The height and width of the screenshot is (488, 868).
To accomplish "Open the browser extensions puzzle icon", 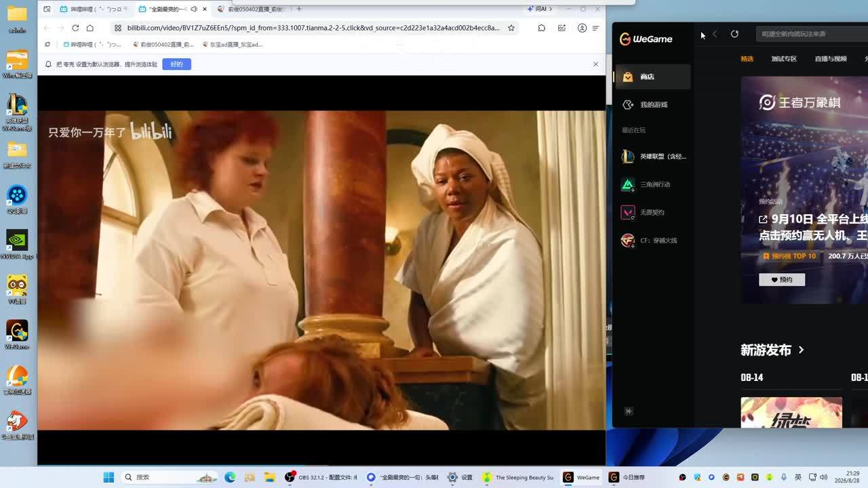I will coord(541,28).
